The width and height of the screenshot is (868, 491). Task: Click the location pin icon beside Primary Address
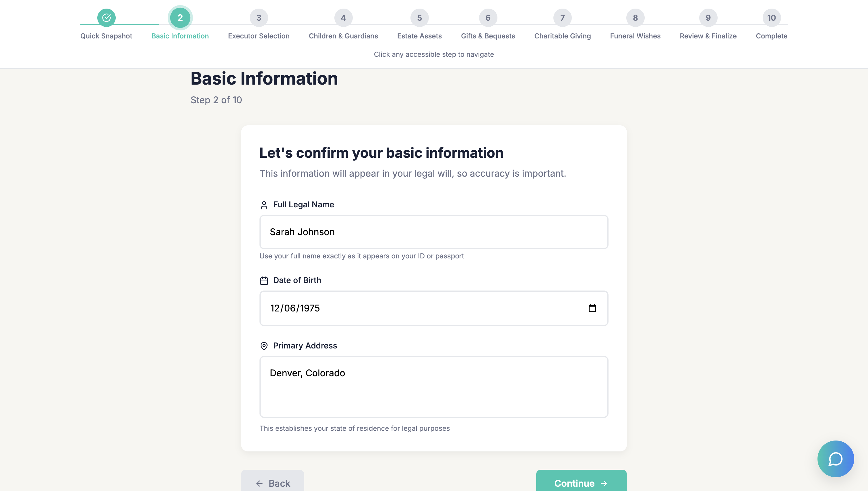coord(264,346)
